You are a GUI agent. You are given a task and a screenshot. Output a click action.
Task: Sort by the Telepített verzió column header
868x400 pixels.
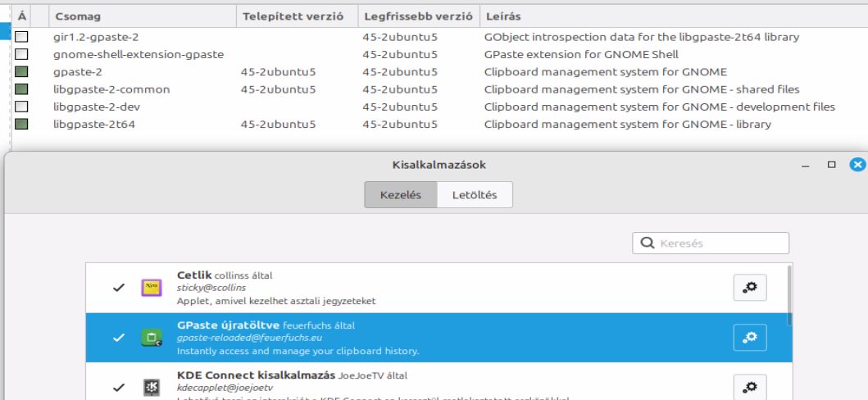pyautogui.click(x=298, y=16)
